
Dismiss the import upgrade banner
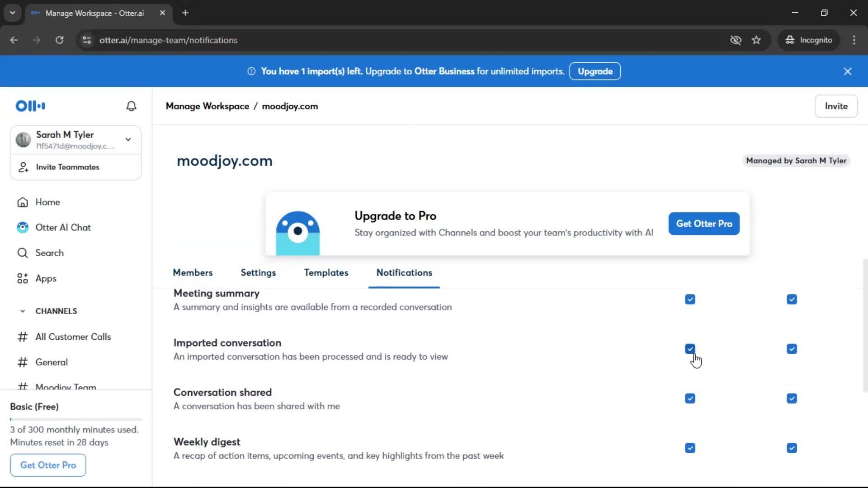click(x=848, y=71)
